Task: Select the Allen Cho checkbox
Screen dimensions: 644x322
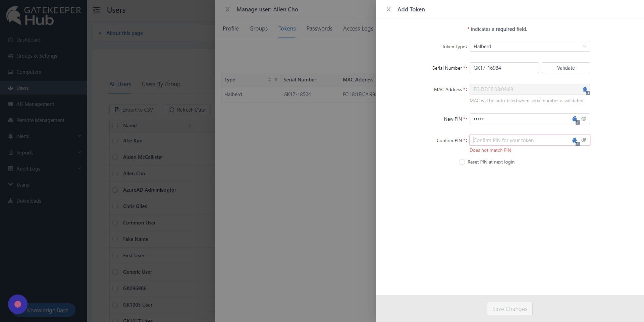Action: point(115,174)
